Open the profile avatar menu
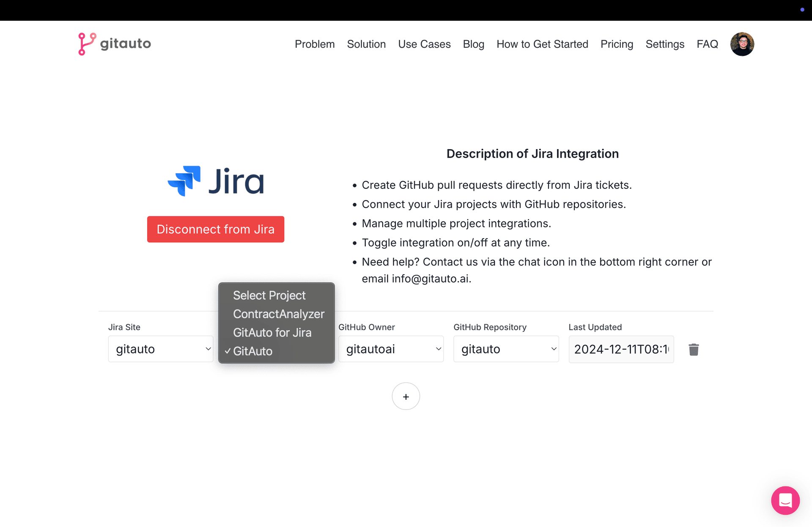812x527 pixels. tap(742, 44)
